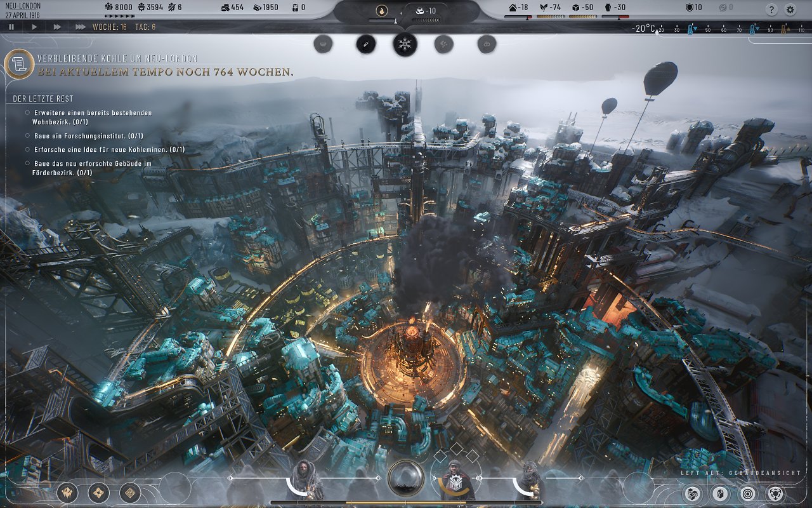Click the unavailable workers icon showing 6

pos(171,8)
